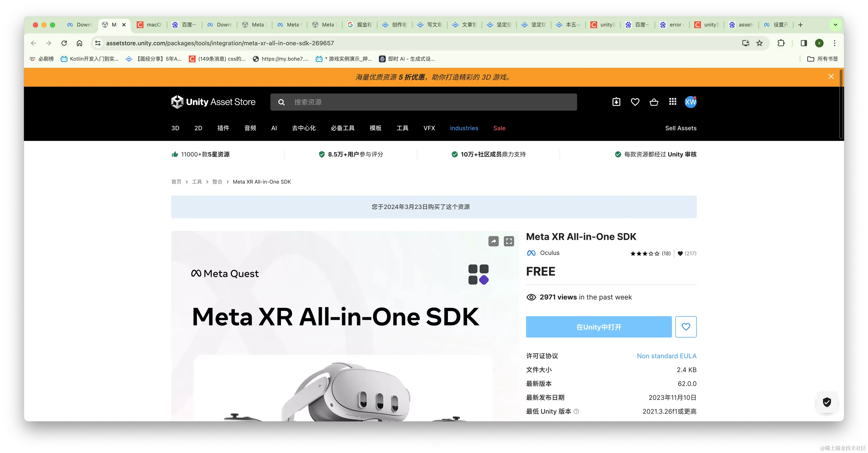Open My Assets download icon in header
This screenshot has height=453, width=868.
pyautogui.click(x=616, y=102)
